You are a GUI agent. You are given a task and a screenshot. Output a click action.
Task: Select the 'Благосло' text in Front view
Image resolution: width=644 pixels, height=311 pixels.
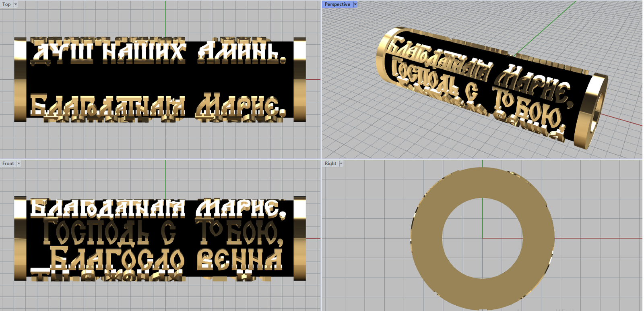click(x=117, y=259)
